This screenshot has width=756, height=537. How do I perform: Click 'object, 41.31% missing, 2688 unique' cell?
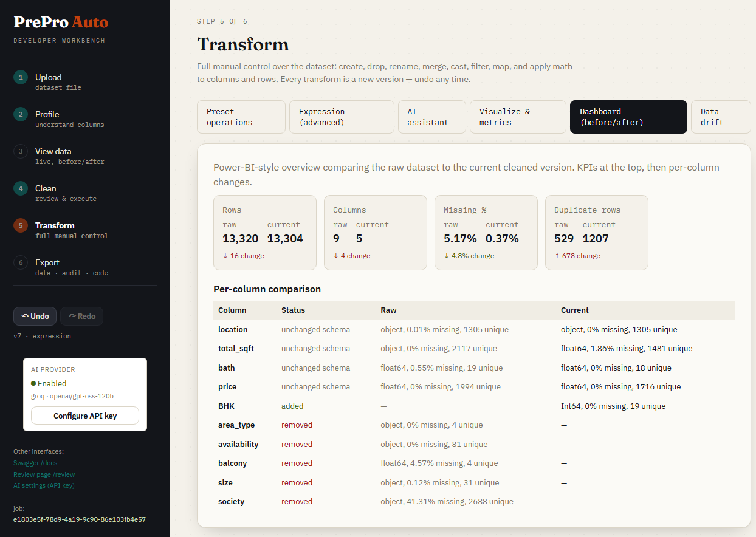447,501
